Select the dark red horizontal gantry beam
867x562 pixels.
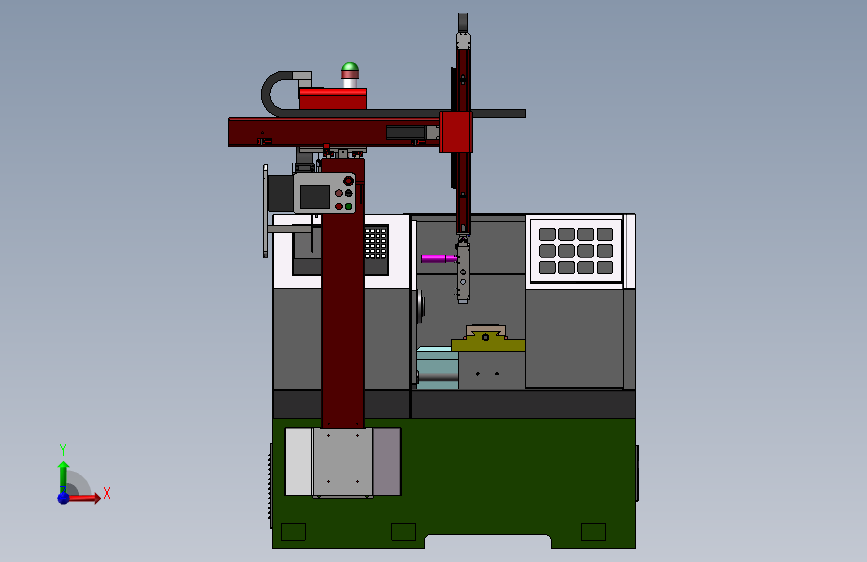(334, 132)
